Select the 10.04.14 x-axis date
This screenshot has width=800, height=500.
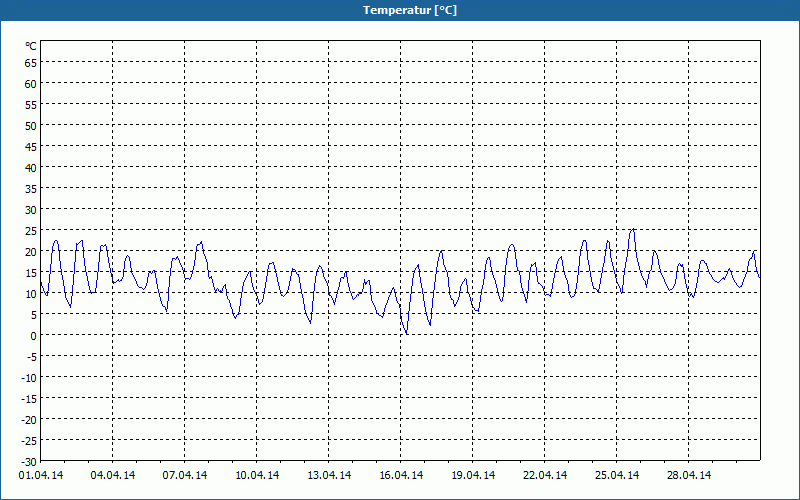[257, 476]
